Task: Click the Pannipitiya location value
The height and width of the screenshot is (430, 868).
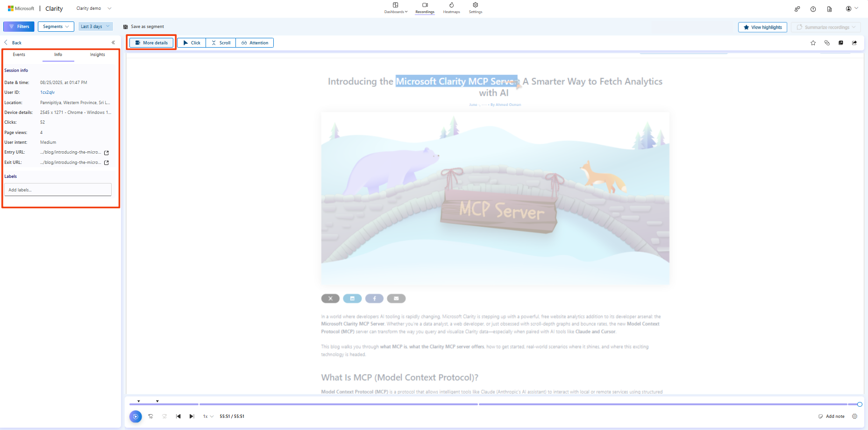Action: click(x=75, y=103)
